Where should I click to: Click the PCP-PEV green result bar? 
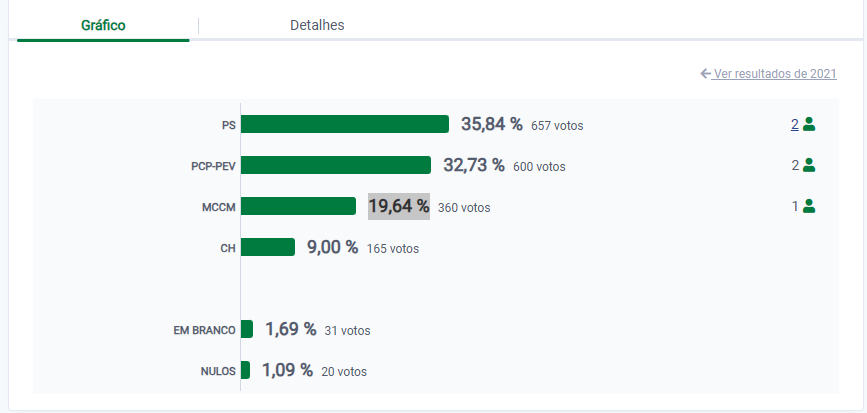(x=335, y=166)
